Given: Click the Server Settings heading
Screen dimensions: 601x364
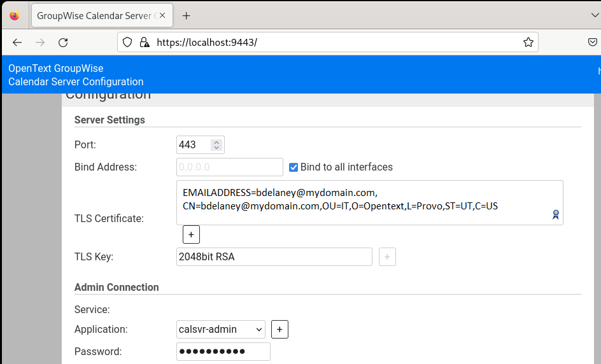Looking at the screenshot, I should point(110,120).
